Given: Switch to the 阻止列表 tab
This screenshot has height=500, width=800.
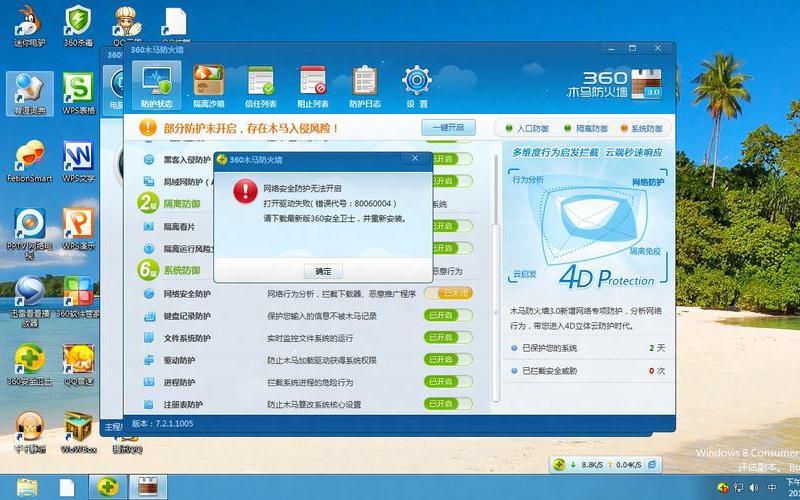Looking at the screenshot, I should pyautogui.click(x=313, y=86).
